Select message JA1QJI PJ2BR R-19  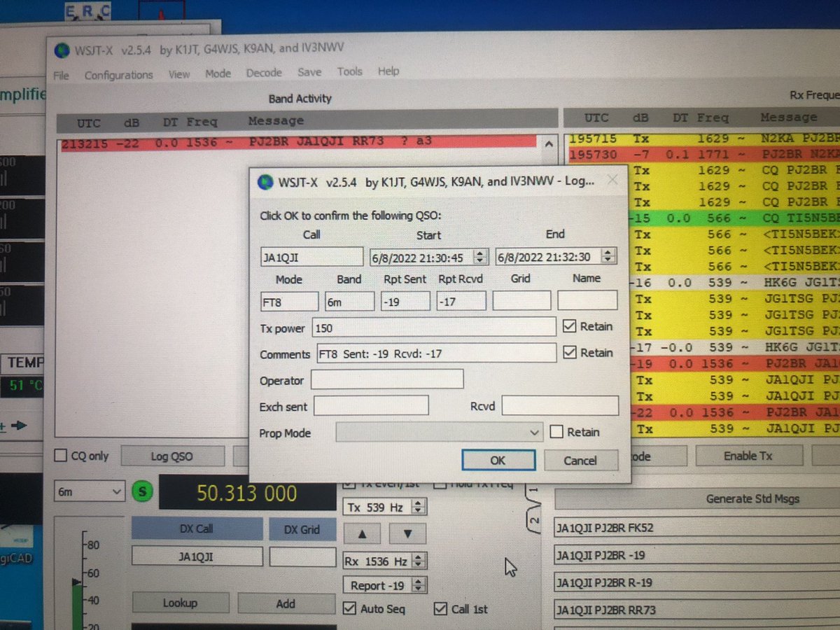696,582
